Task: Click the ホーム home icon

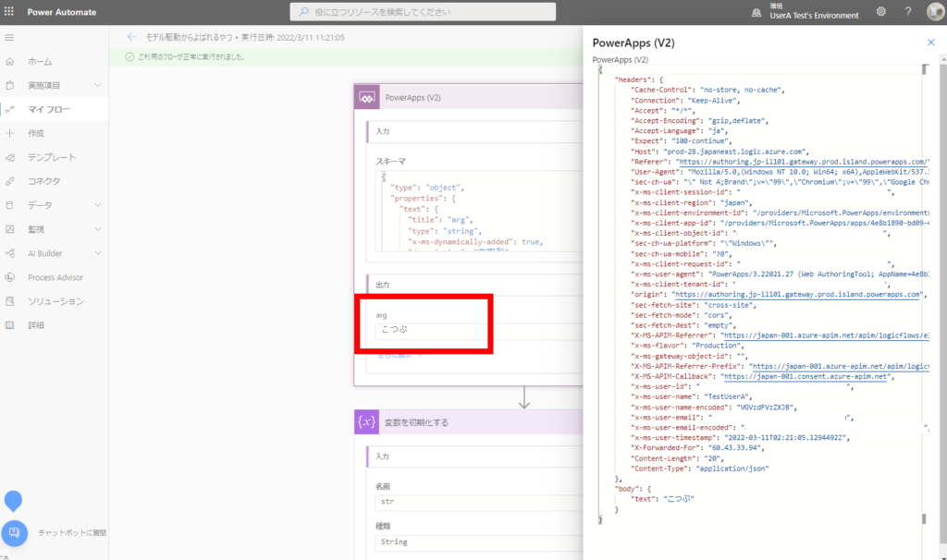Action: (9, 62)
